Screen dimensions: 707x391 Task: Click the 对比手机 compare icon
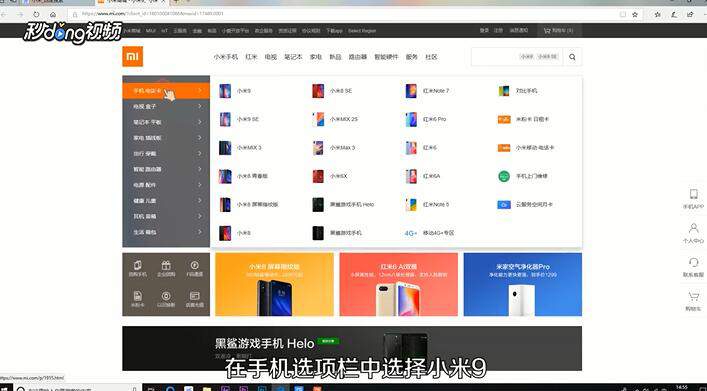pyautogui.click(x=504, y=91)
